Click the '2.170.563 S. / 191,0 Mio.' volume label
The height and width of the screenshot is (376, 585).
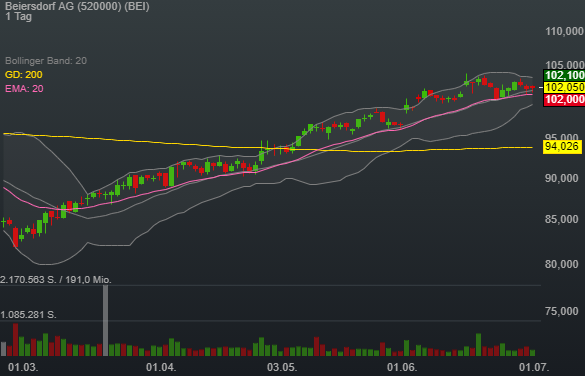click(56, 280)
